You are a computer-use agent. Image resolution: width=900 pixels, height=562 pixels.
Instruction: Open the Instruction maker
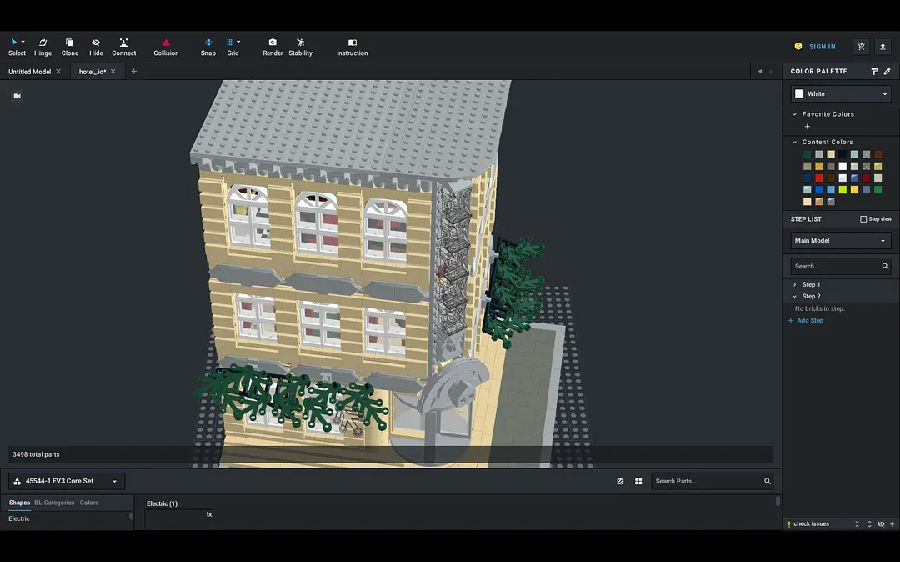tap(352, 46)
